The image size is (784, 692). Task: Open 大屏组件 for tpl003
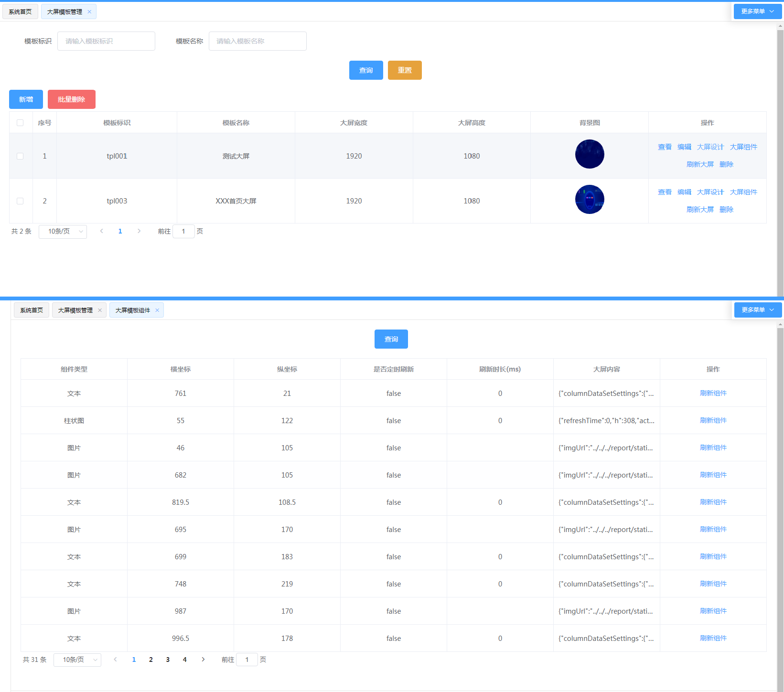point(743,192)
